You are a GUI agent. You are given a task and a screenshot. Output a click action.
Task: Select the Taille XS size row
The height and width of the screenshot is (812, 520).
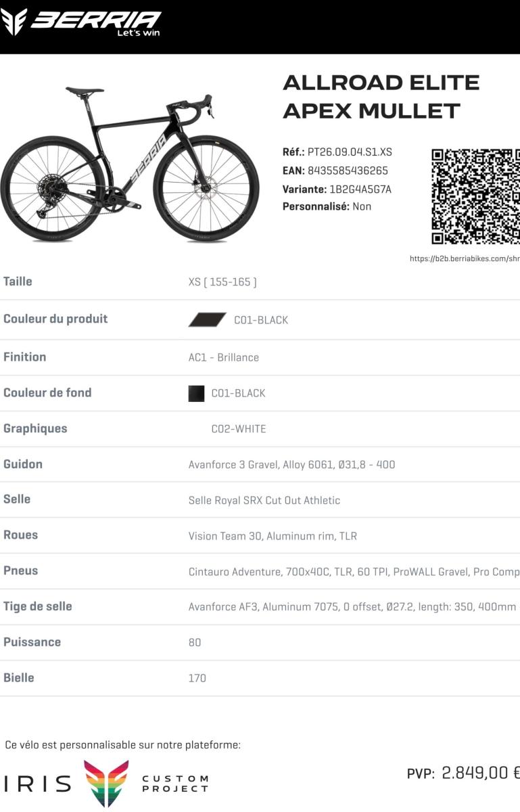click(x=260, y=281)
